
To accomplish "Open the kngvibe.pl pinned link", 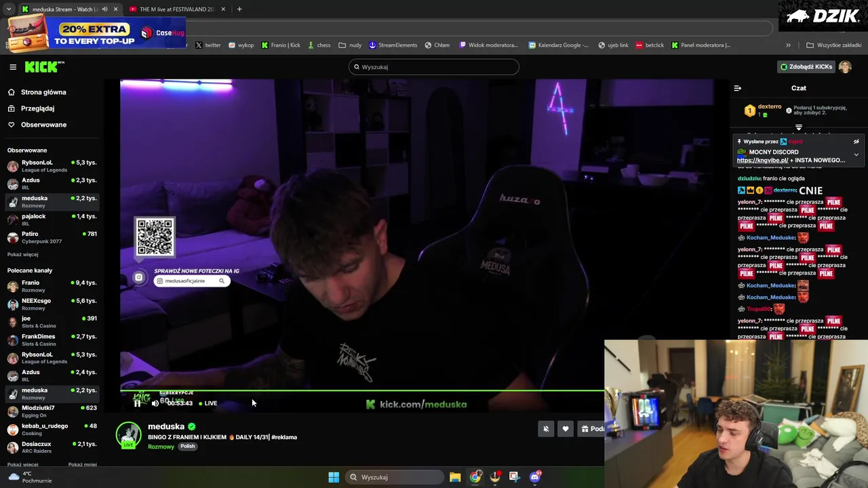I will (x=762, y=161).
